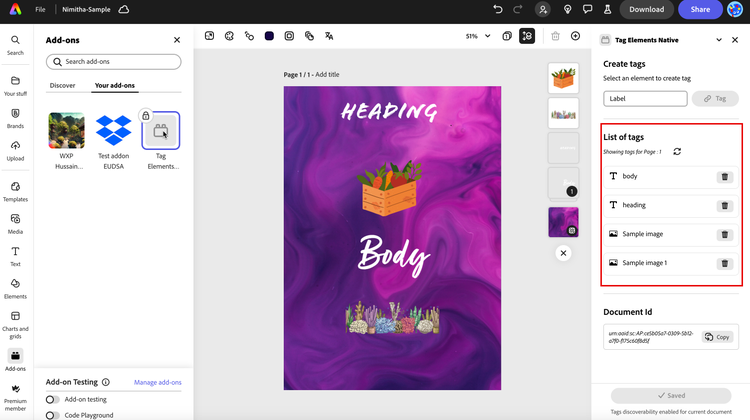Viewport: 750px width, 420px height.
Task: Close the layers stack panel
Action: [563, 253]
